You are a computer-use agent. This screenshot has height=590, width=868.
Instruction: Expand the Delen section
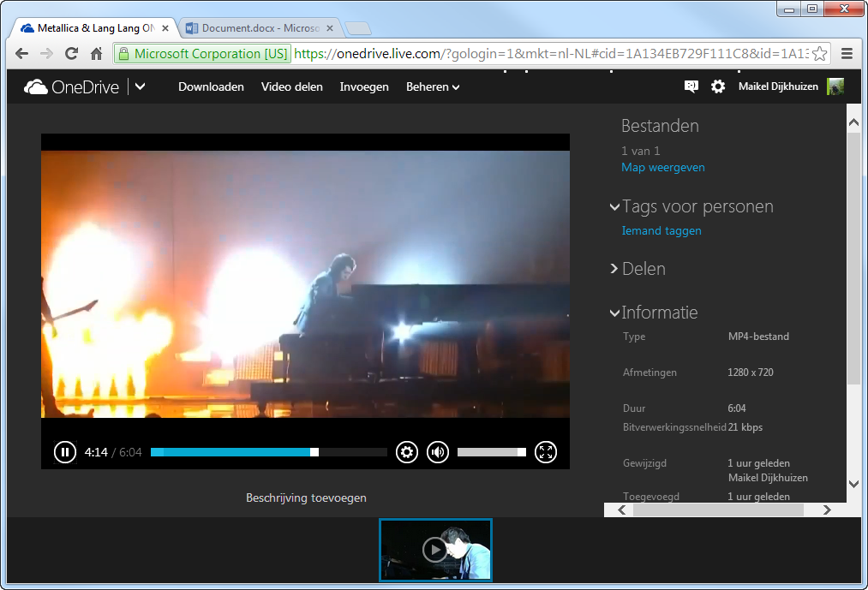click(614, 268)
